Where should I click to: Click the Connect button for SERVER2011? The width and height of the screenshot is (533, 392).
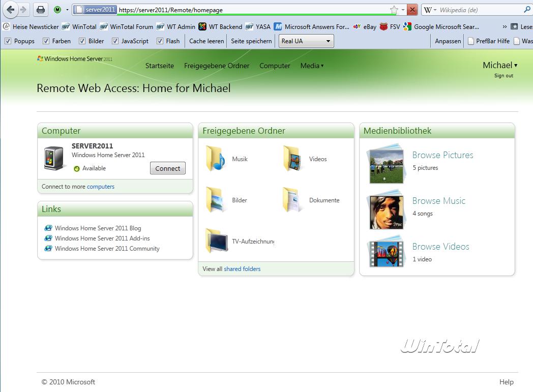click(168, 168)
